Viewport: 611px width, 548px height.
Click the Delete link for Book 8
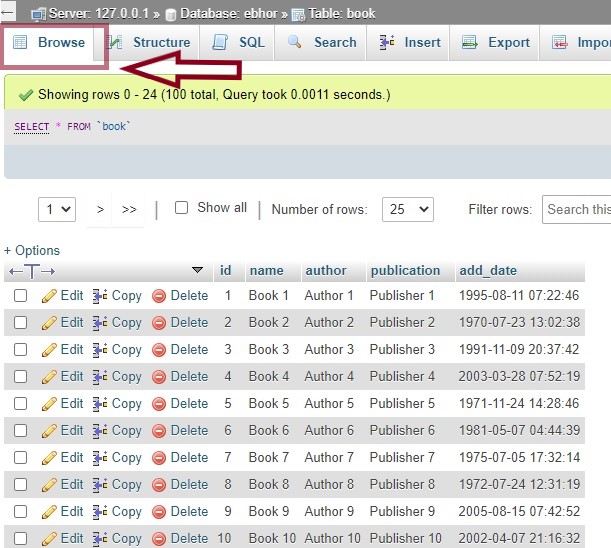point(189,484)
